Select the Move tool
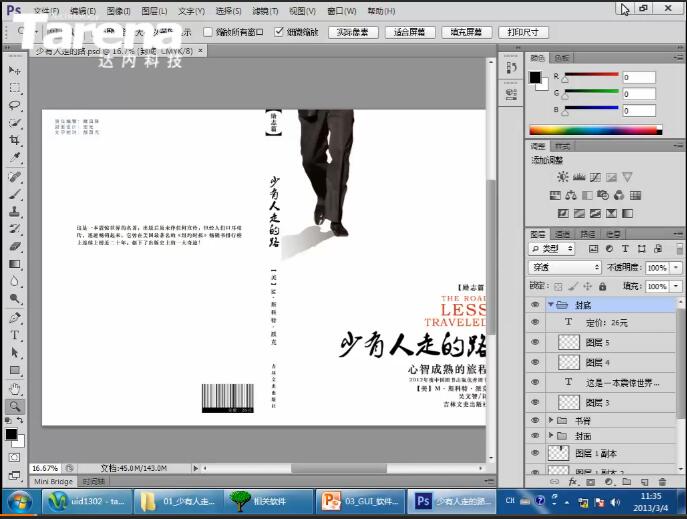 (14, 70)
